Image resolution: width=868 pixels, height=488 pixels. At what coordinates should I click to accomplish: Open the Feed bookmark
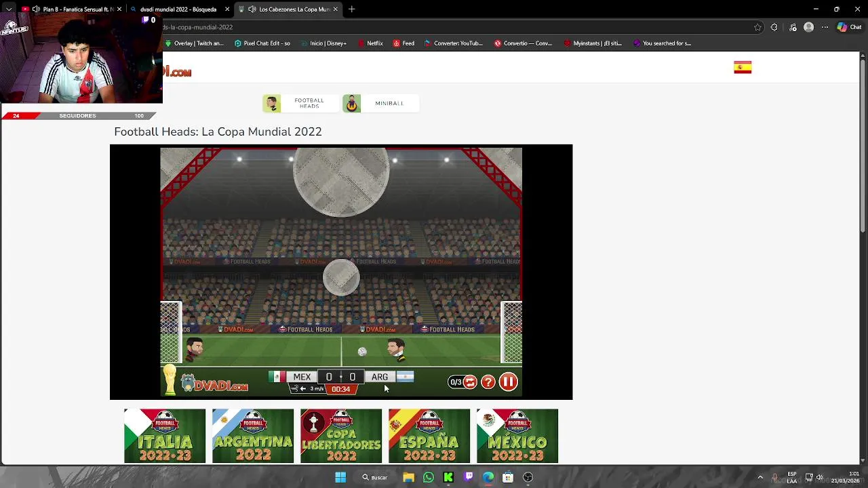(403, 43)
